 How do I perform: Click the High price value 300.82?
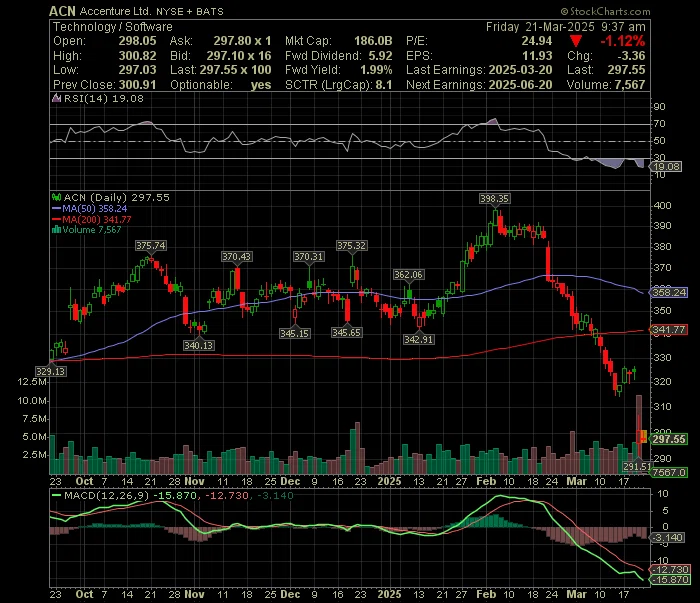(138, 56)
